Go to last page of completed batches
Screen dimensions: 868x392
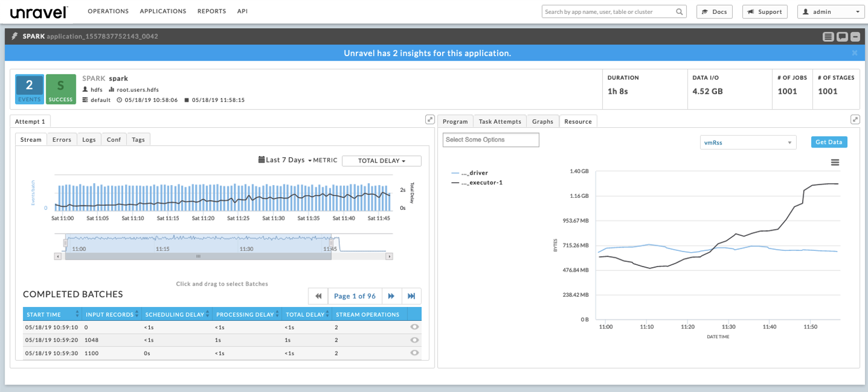411,296
